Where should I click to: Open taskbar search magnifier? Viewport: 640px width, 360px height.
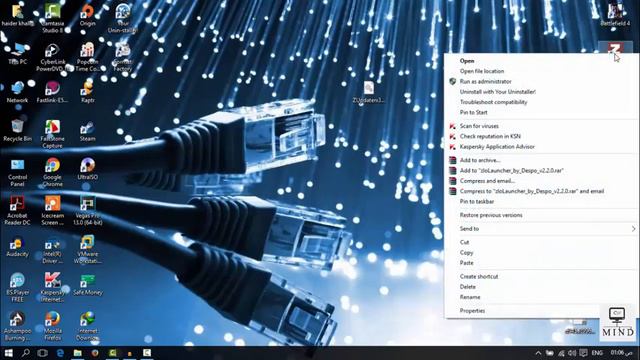click(25, 353)
